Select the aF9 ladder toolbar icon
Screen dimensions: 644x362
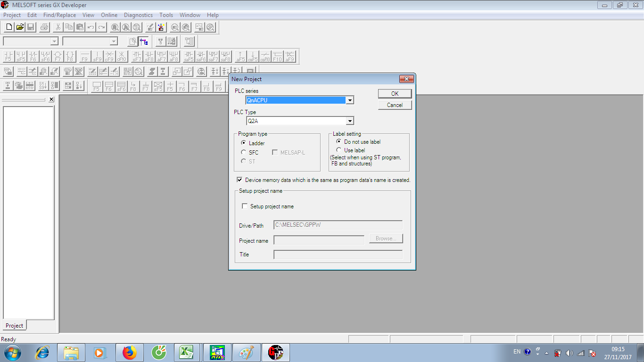coord(289,57)
